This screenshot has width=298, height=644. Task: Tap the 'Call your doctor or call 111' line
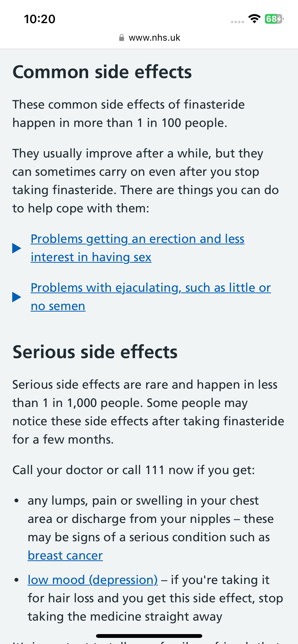[134, 470]
